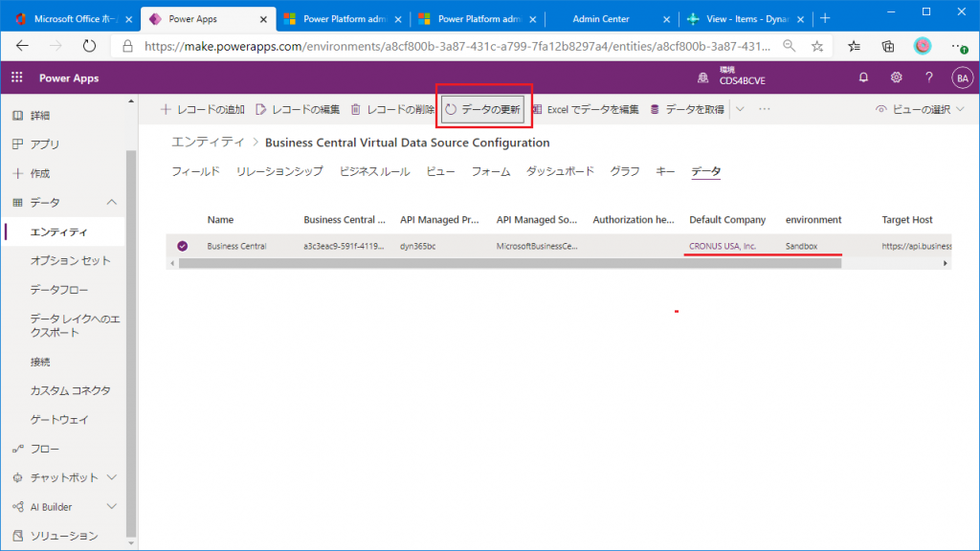Open the browser favorites list icon

(x=854, y=46)
